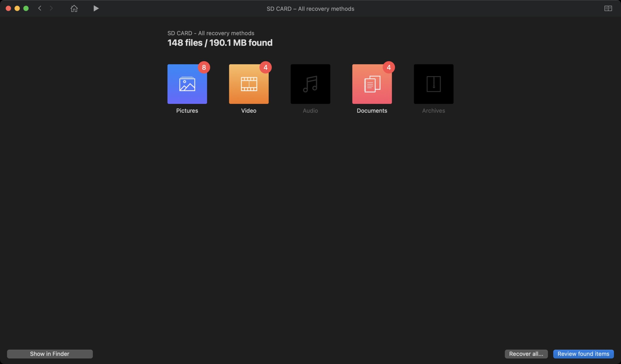
Task: Open the Documents category tile
Action: pyautogui.click(x=372, y=84)
